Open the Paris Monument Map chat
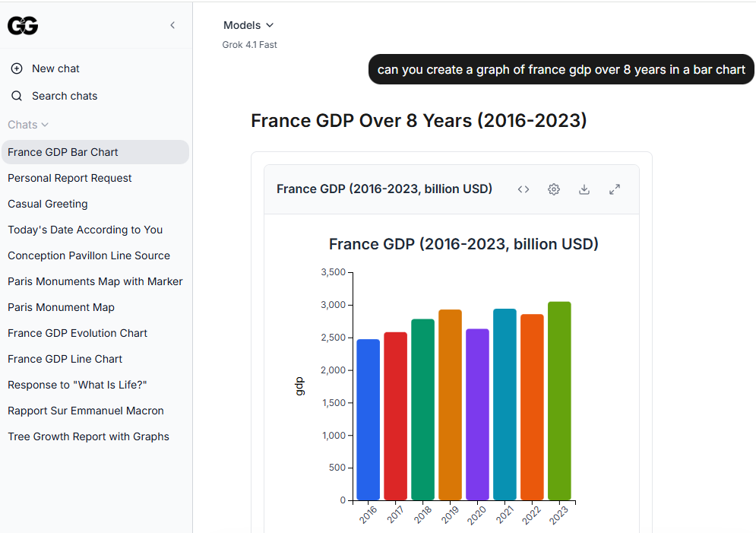Viewport: 756px width, 533px height. [61, 307]
